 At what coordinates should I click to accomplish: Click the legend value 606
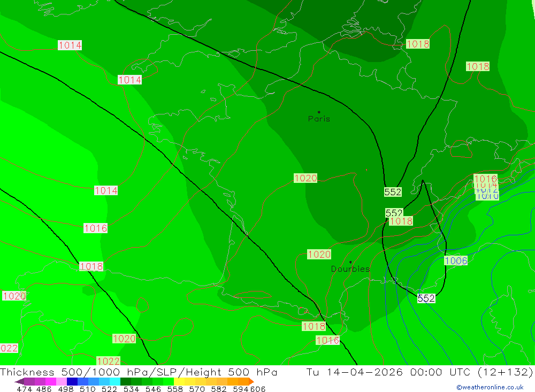(x=258, y=389)
